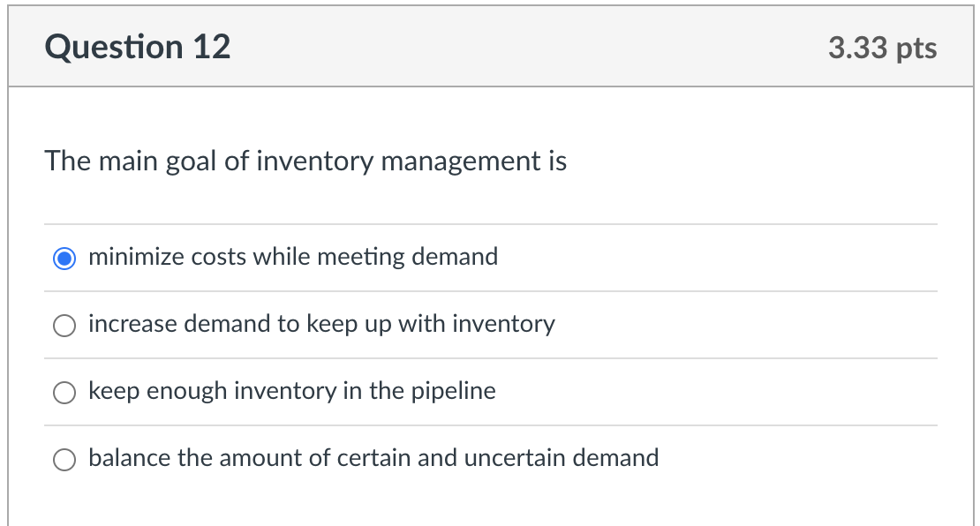This screenshot has height=526, width=980.
Task: Click the radio circle next to third answer
Action: (64, 392)
